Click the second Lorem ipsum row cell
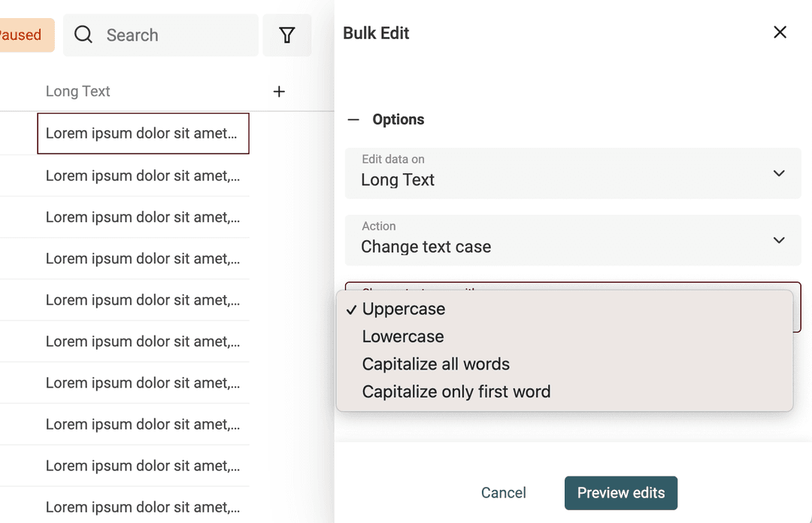The width and height of the screenshot is (812, 523). [142, 176]
